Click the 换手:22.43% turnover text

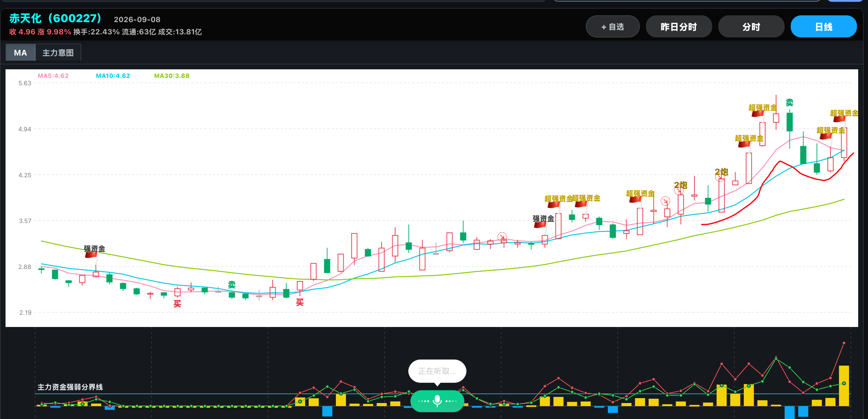click(96, 32)
